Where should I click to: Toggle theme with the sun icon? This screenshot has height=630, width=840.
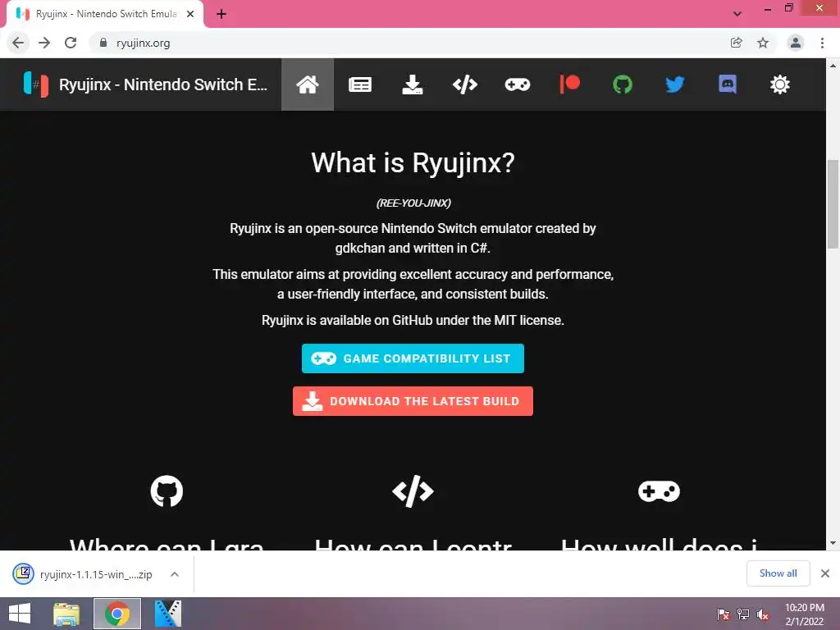point(780,84)
